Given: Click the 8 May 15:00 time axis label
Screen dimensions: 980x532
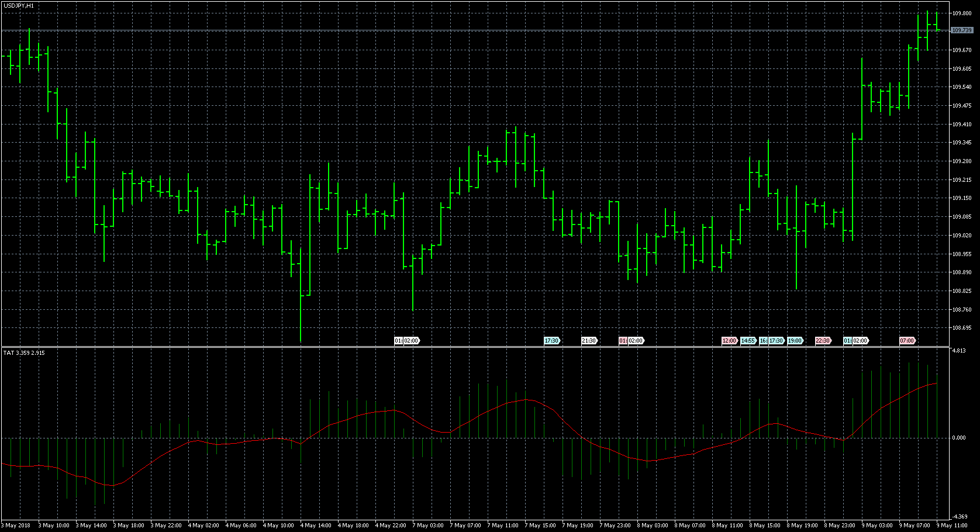Looking at the screenshot, I should (x=765, y=525).
